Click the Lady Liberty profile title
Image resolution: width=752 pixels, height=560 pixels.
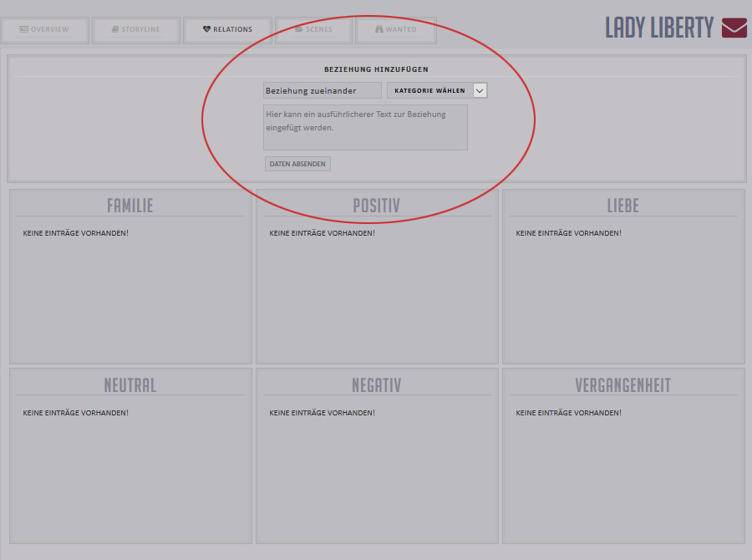coord(658,28)
